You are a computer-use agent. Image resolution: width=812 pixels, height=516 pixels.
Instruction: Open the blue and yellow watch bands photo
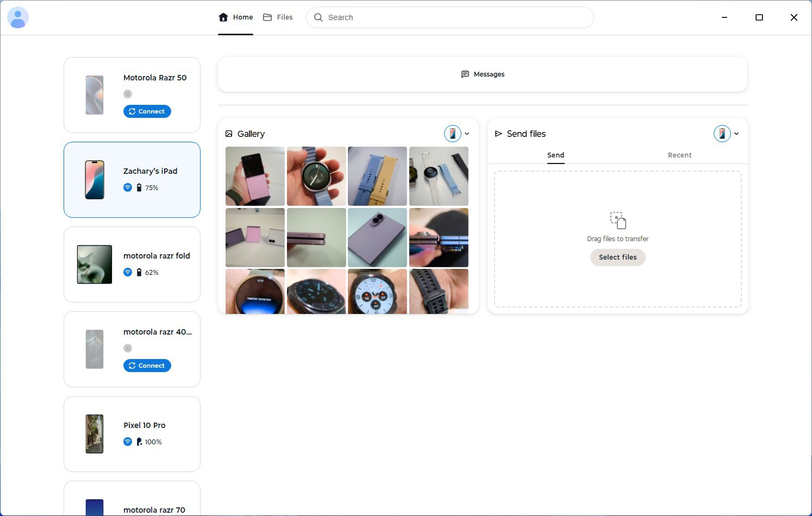[377, 176]
